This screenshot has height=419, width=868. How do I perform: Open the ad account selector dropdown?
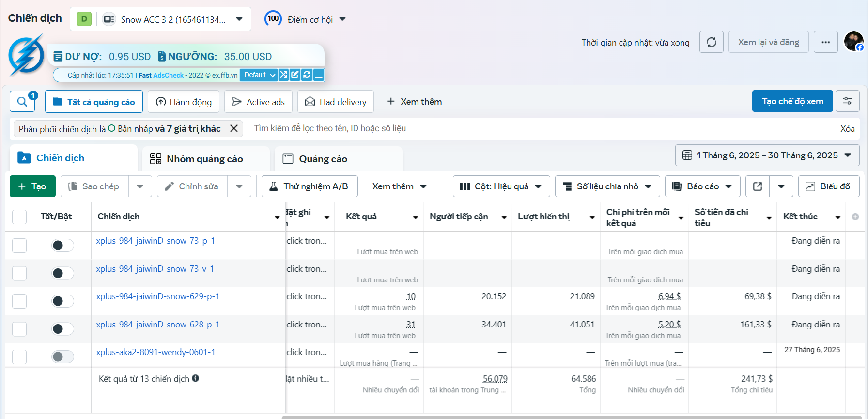point(160,19)
